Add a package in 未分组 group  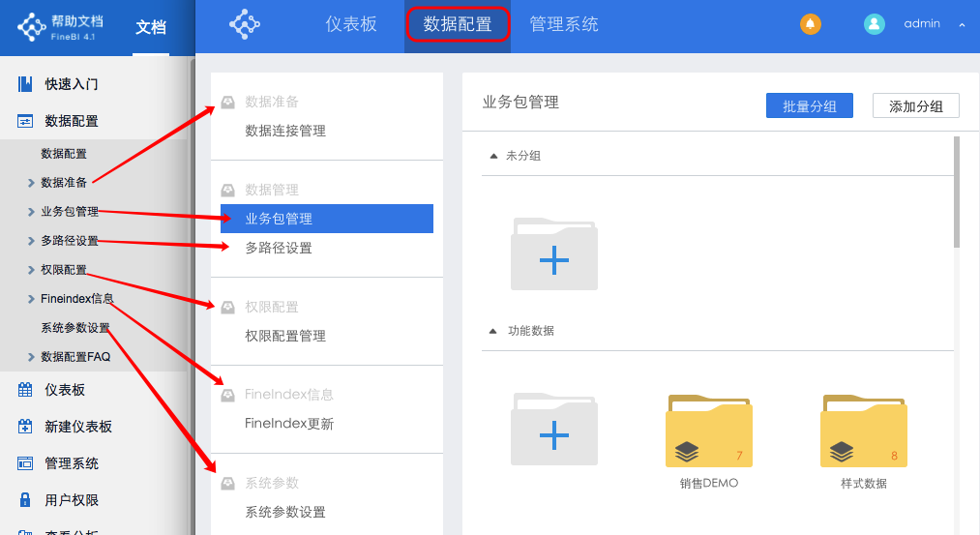tap(553, 253)
